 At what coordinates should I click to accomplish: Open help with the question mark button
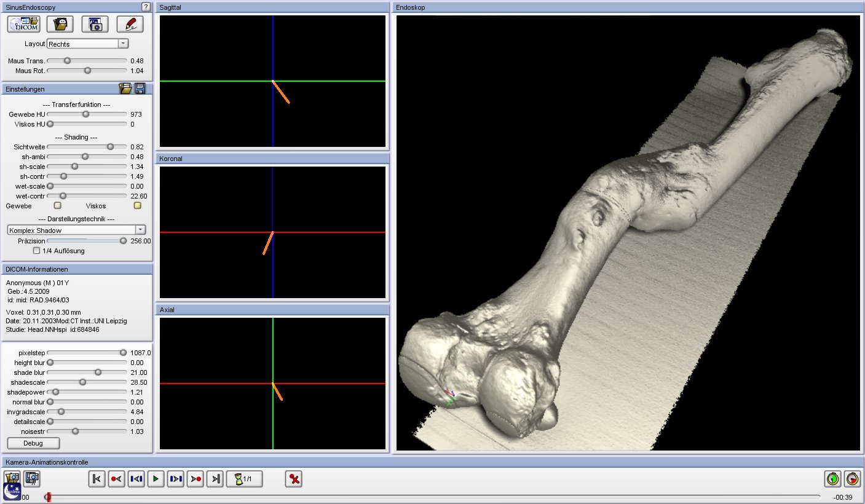tap(146, 7)
